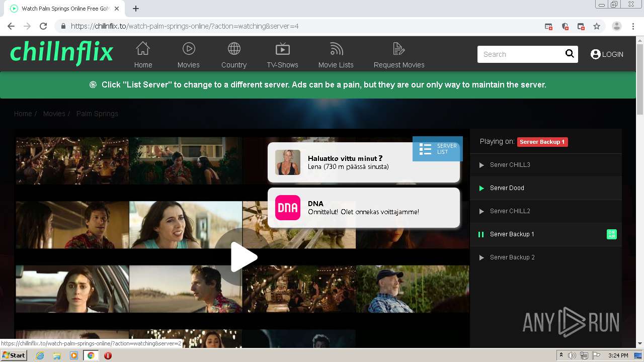Click the green ON AIR badge
Screen dimensions: 644x362
coord(612,234)
